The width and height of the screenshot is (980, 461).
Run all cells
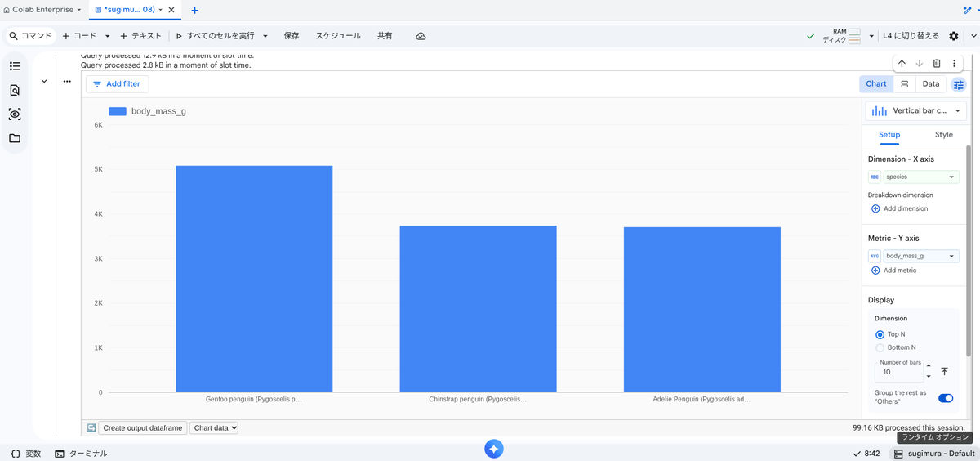(x=216, y=36)
